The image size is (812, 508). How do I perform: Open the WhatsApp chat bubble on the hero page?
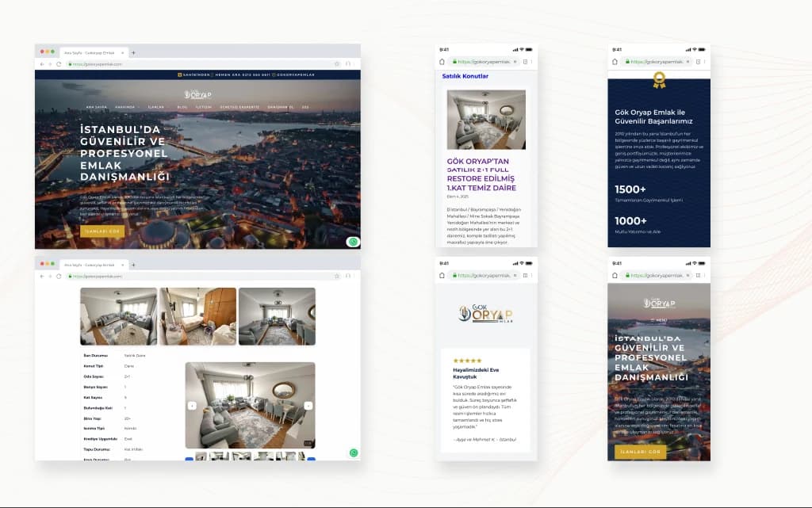click(x=353, y=242)
